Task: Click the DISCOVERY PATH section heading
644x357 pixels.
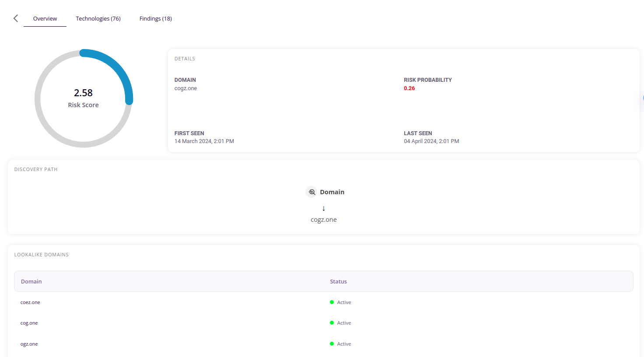Action: pyautogui.click(x=36, y=169)
